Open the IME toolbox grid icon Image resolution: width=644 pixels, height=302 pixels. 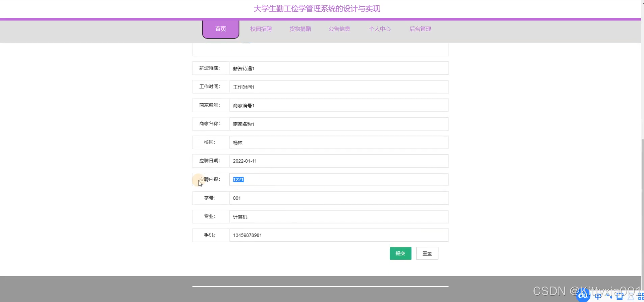(x=641, y=296)
